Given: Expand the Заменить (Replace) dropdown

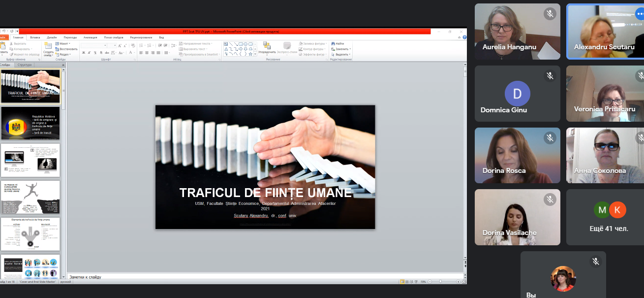Looking at the screenshot, I should coord(341,49).
